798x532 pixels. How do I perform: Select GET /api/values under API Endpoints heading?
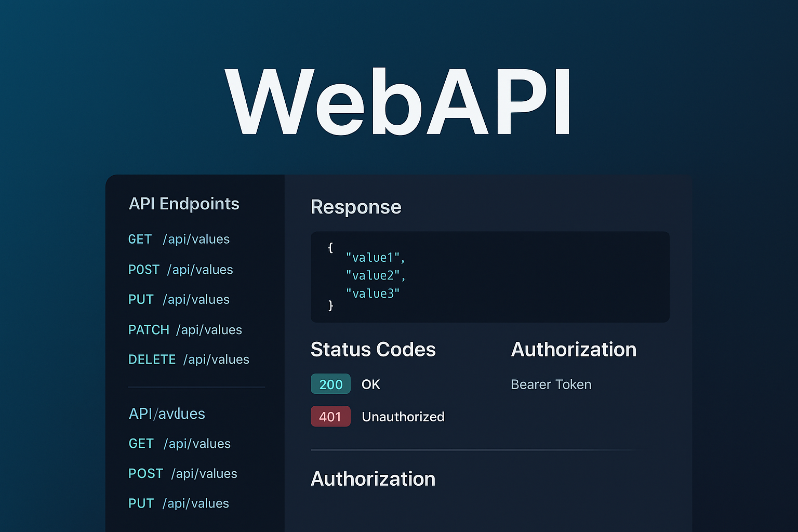click(x=179, y=239)
